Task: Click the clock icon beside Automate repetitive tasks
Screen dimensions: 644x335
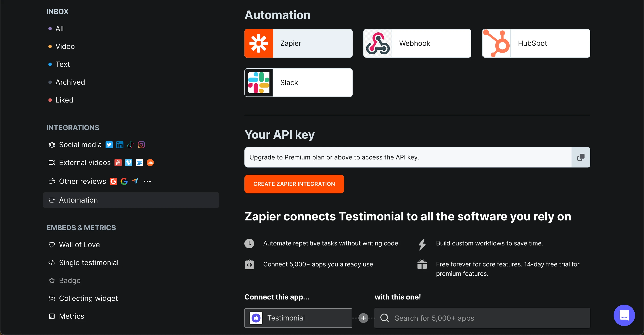Action: (249, 244)
